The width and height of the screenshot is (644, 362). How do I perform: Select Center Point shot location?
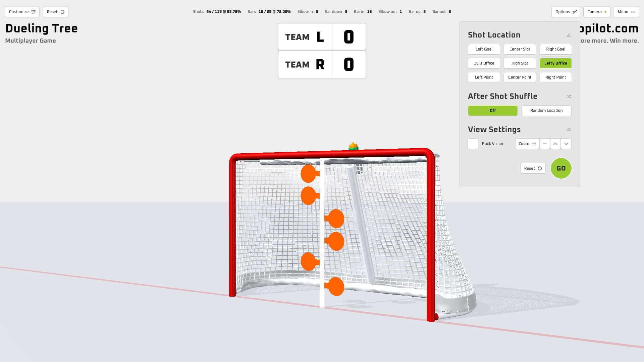tap(520, 77)
